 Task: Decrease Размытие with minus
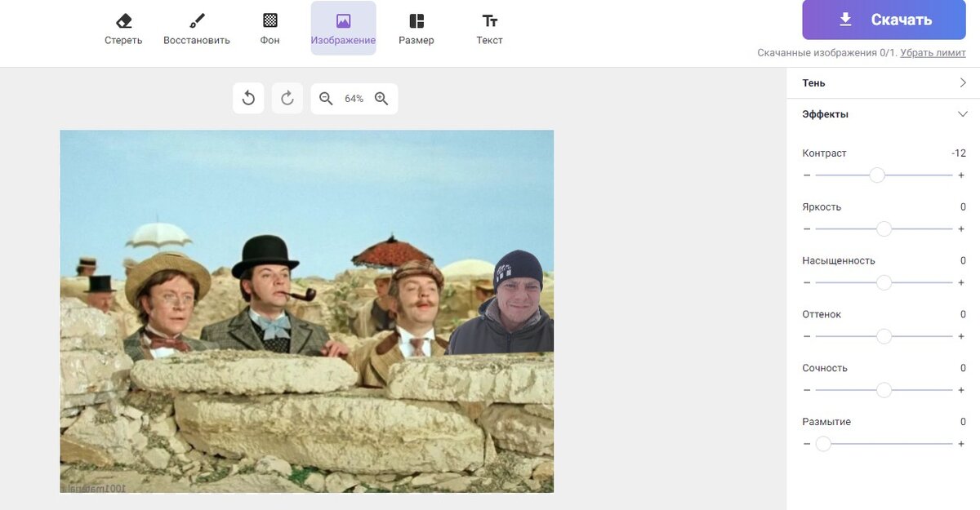(x=807, y=444)
